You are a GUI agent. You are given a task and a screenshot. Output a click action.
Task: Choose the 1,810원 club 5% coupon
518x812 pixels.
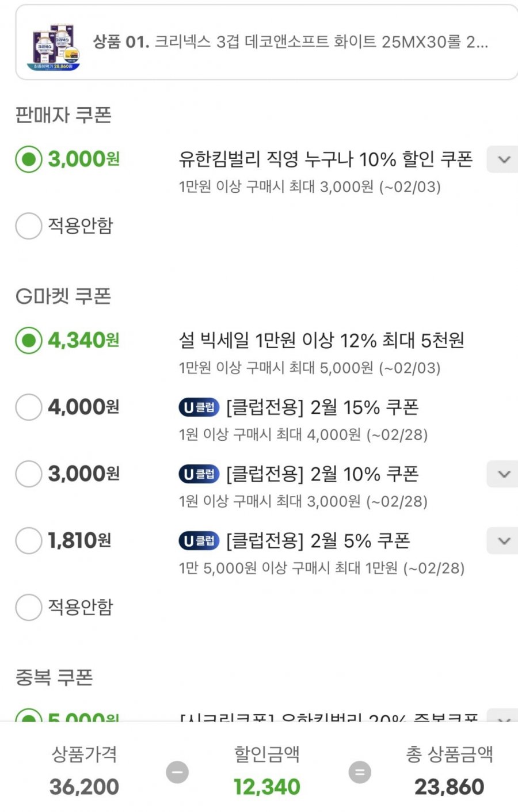(x=29, y=541)
